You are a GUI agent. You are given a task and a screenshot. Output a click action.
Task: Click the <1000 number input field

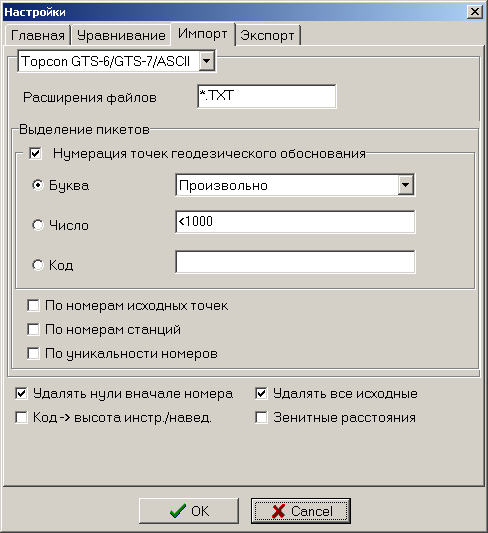[x=295, y=222]
